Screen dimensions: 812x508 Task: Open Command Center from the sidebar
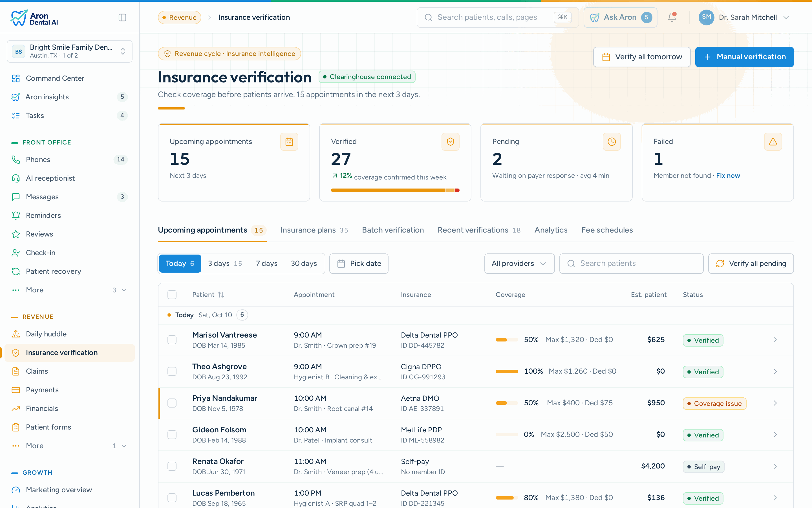coord(70,78)
